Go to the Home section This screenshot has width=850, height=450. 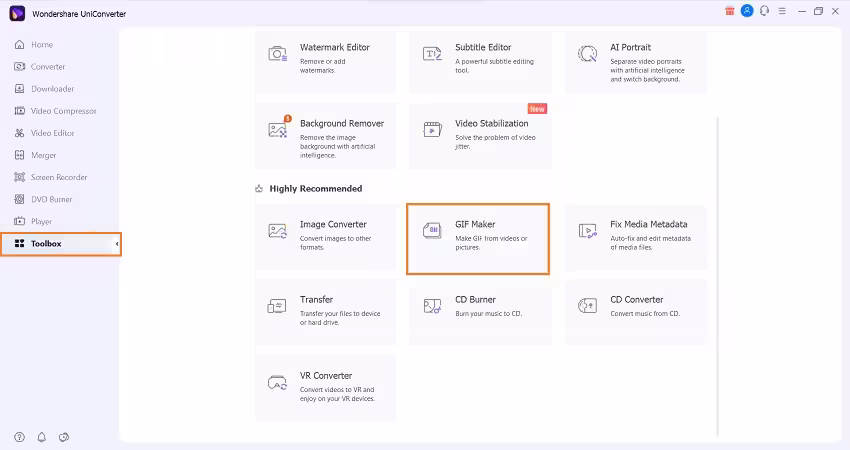point(41,45)
